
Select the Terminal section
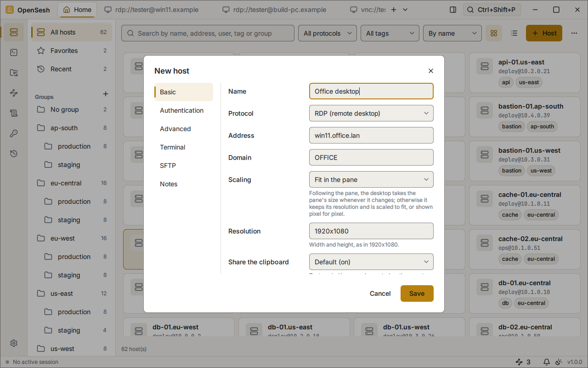coord(184,147)
